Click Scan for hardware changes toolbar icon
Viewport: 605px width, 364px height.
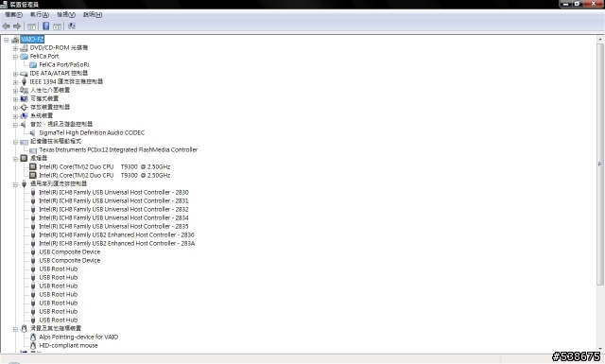(x=72, y=26)
